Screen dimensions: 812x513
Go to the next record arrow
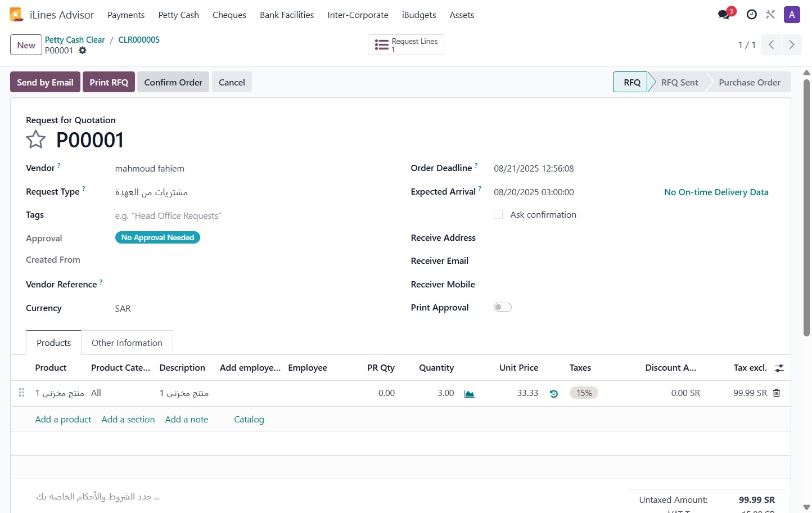click(x=791, y=45)
